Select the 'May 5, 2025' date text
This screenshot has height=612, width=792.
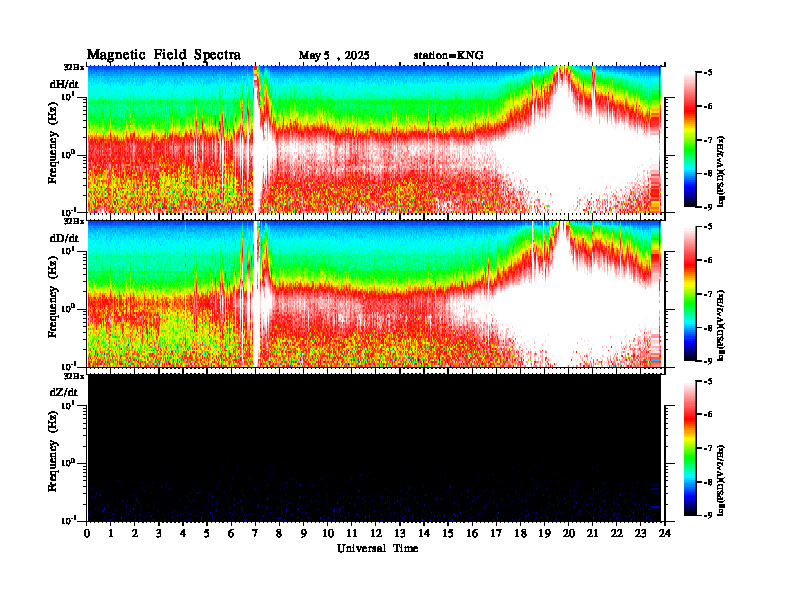point(334,56)
